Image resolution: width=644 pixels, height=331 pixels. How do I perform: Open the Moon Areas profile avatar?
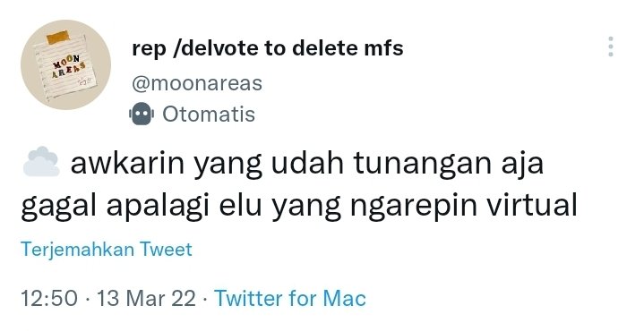tap(65, 64)
